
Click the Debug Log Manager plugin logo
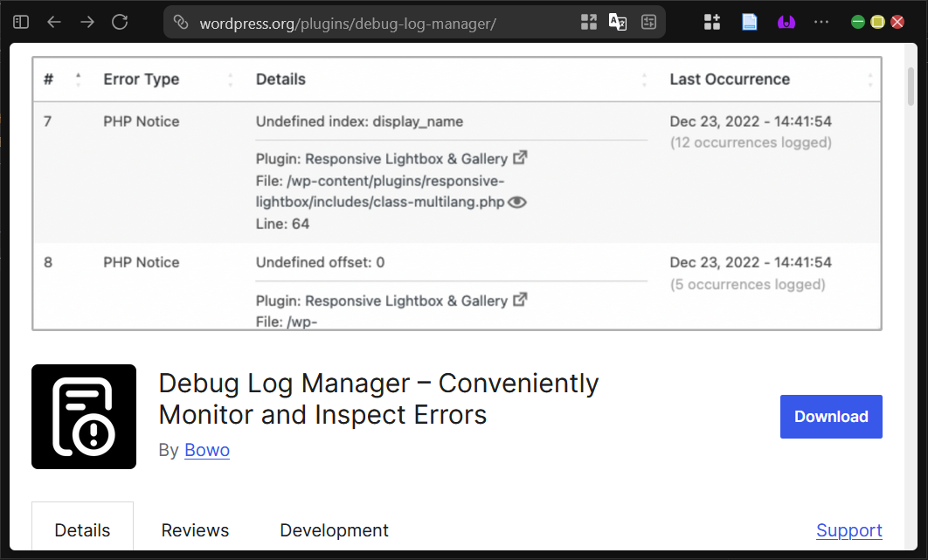tap(84, 417)
